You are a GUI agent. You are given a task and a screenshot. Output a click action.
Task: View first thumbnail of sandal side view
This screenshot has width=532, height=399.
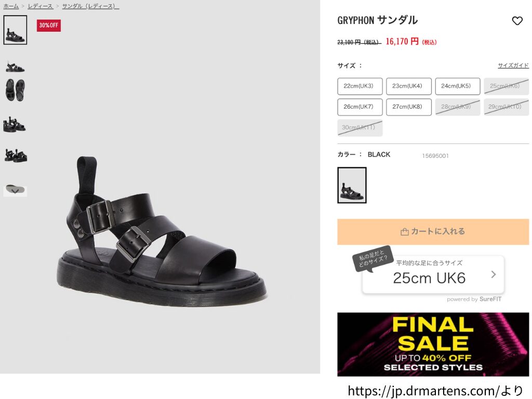(x=15, y=30)
